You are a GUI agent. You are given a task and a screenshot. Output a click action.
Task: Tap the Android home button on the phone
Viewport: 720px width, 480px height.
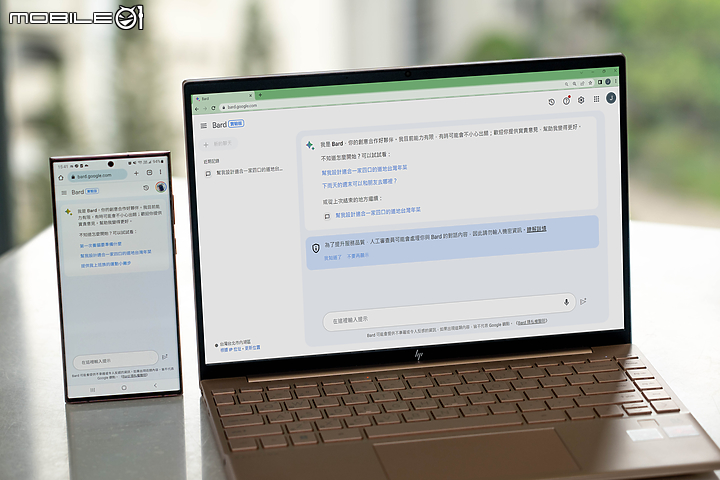pyautogui.click(x=124, y=388)
